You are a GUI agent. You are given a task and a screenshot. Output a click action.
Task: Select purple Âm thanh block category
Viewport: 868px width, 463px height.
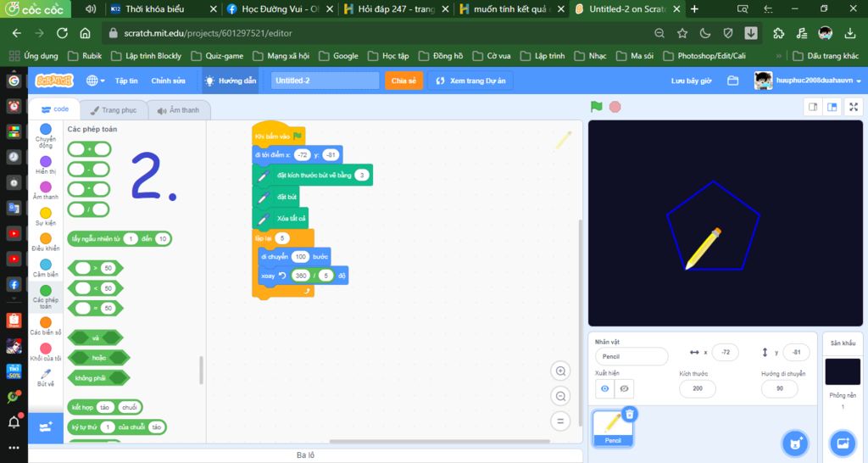(46, 191)
